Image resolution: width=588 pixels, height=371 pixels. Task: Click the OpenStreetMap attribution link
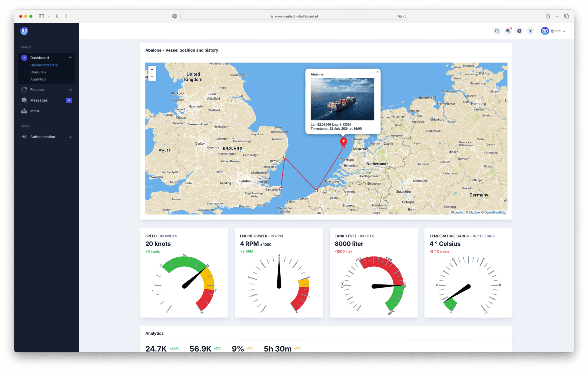point(495,212)
